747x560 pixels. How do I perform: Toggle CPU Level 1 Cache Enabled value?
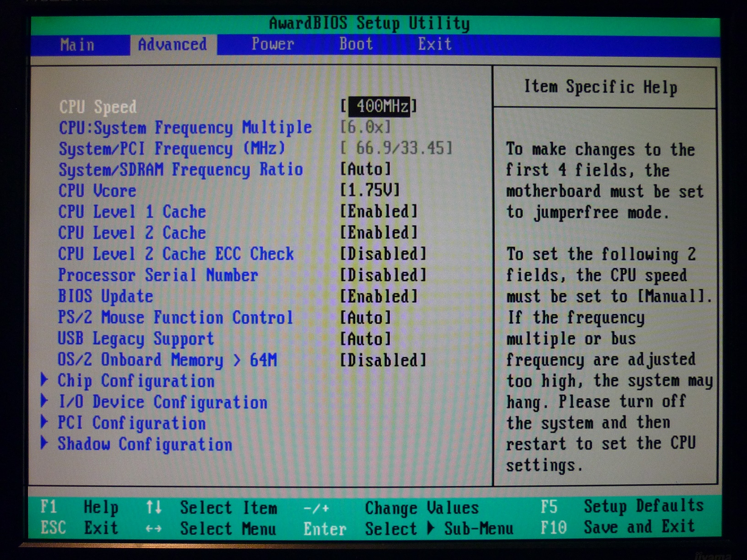[x=379, y=211]
